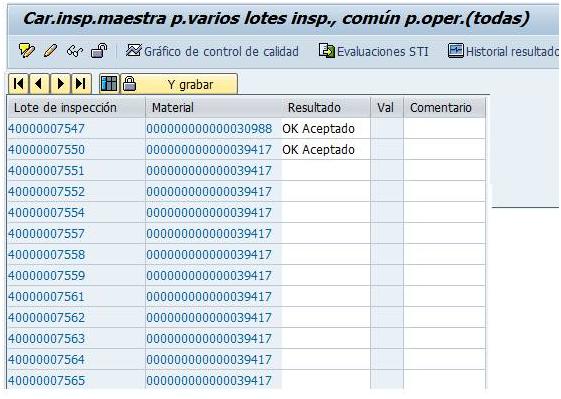This screenshot has height=399, width=561.
Task: Click the Comentario field for lot 4000007565
Action: tap(445, 380)
